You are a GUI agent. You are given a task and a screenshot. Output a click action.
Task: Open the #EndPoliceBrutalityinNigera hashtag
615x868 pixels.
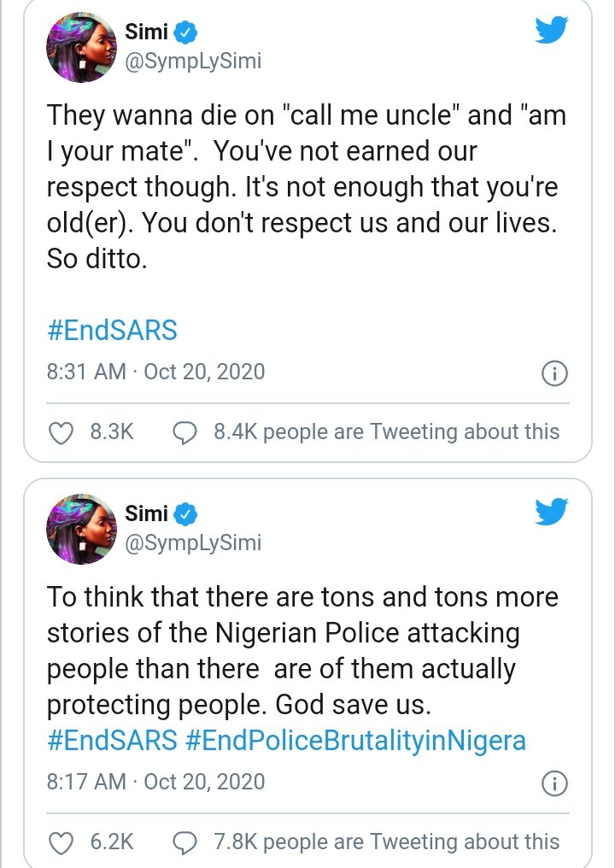coord(355,740)
